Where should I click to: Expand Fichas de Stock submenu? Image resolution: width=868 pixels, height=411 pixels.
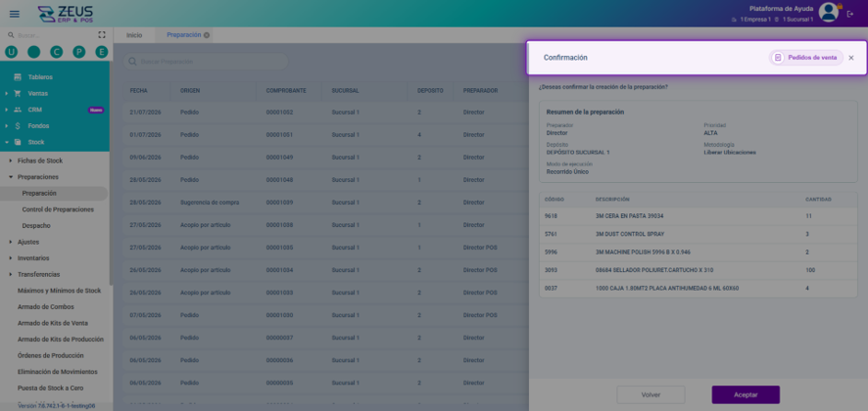pyautogui.click(x=11, y=160)
